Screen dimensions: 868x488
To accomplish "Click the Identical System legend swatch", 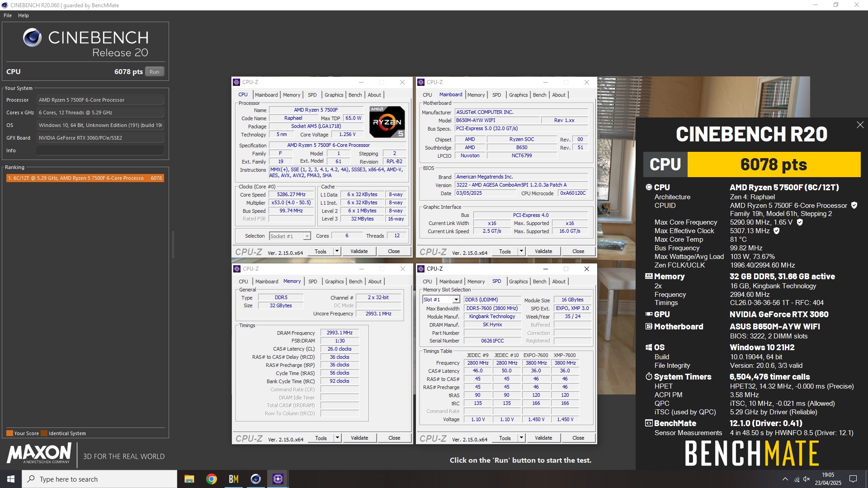I will point(44,433).
